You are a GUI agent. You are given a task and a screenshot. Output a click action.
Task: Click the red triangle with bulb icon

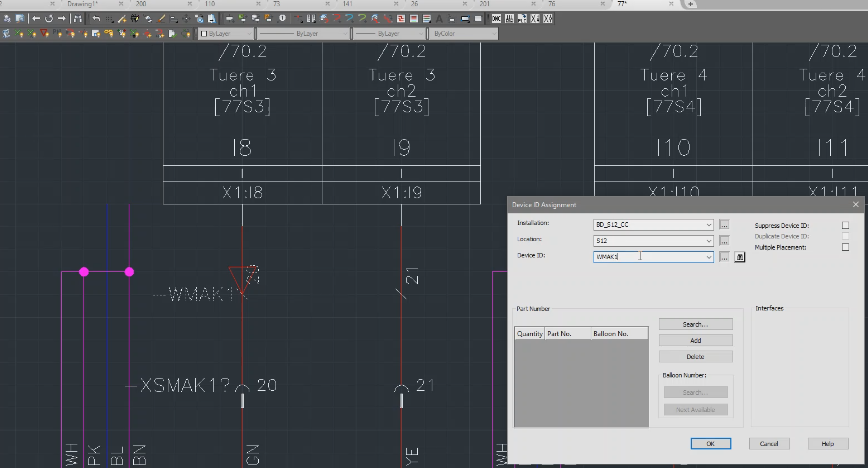coord(45,33)
